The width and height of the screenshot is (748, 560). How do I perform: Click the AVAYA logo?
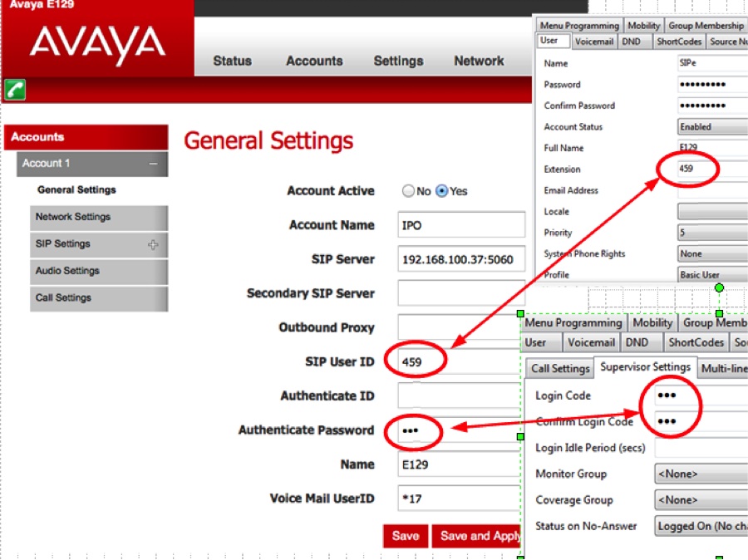click(x=98, y=44)
